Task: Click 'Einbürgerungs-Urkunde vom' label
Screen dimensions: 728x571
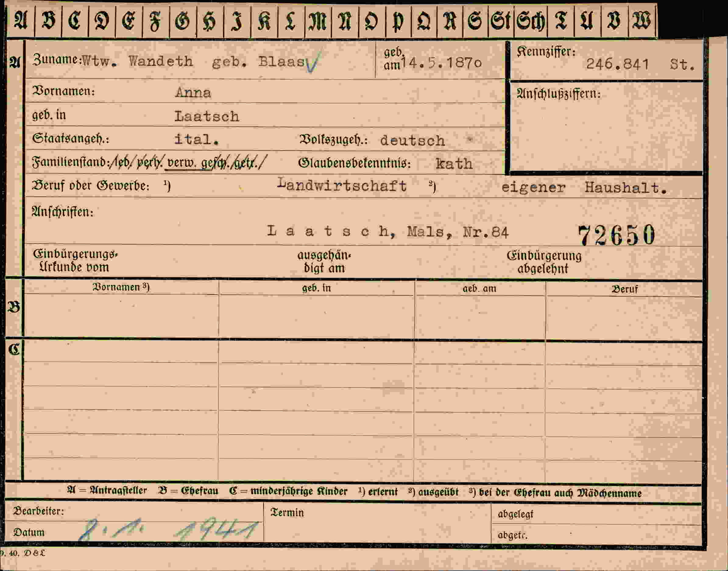Action: click(x=75, y=261)
